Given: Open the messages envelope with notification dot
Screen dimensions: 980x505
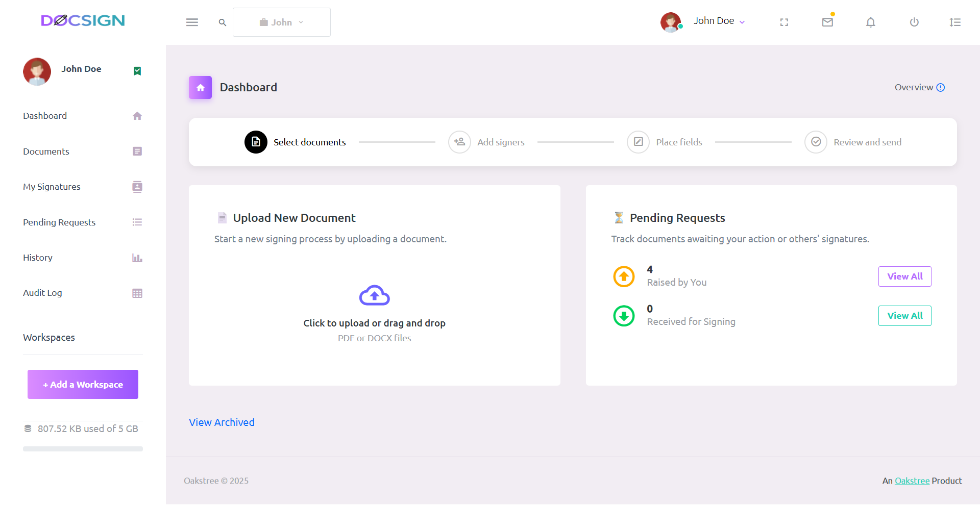Looking at the screenshot, I should click(827, 22).
